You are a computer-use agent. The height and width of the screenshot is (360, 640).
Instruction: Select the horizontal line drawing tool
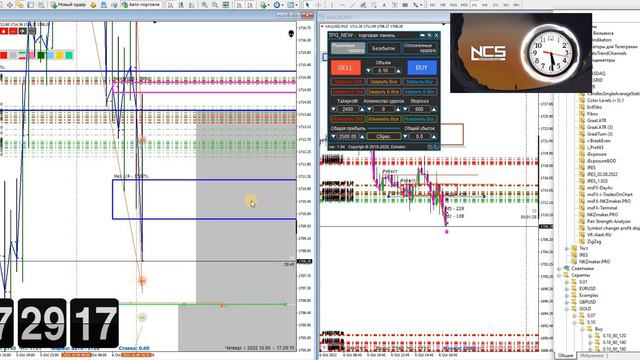(342, 5)
